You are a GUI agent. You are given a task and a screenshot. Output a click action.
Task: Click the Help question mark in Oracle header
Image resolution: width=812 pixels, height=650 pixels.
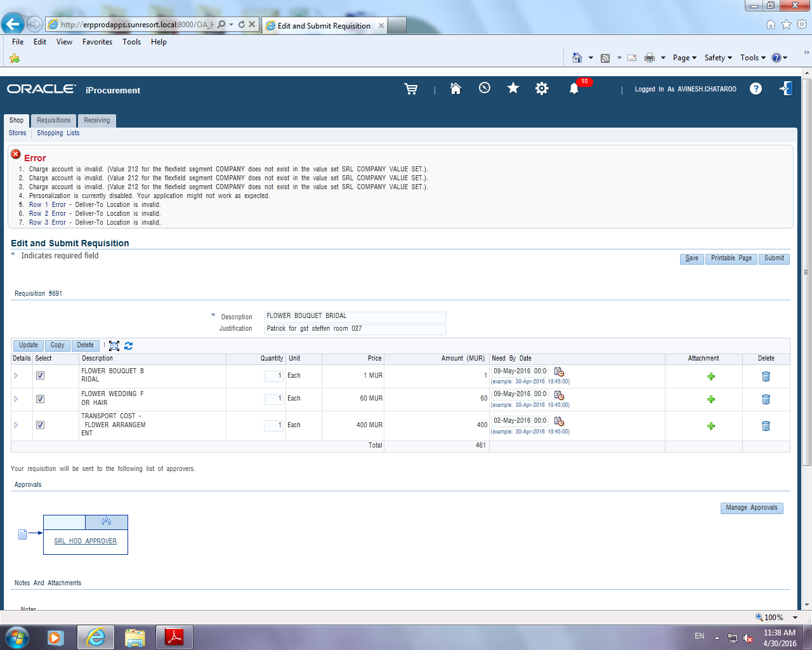(756, 88)
